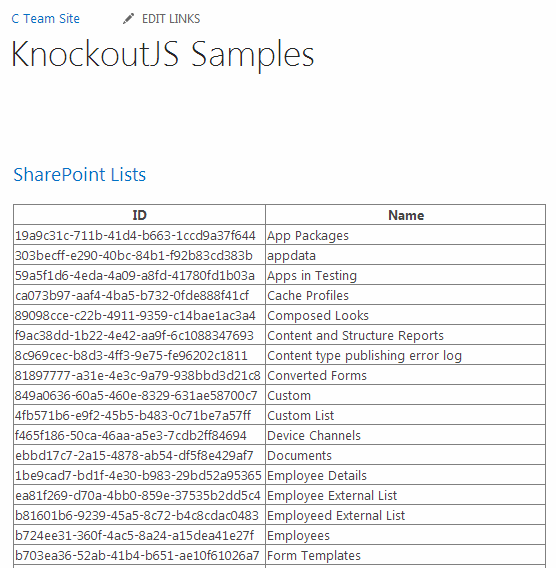The image size is (556, 568).
Task: Click the ID column header
Action: [x=139, y=215]
